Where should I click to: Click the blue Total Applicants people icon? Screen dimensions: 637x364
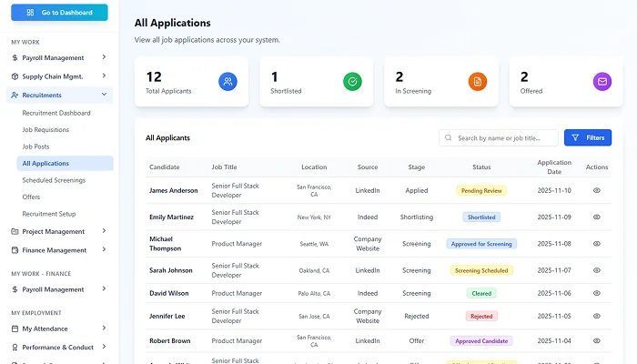tap(227, 82)
